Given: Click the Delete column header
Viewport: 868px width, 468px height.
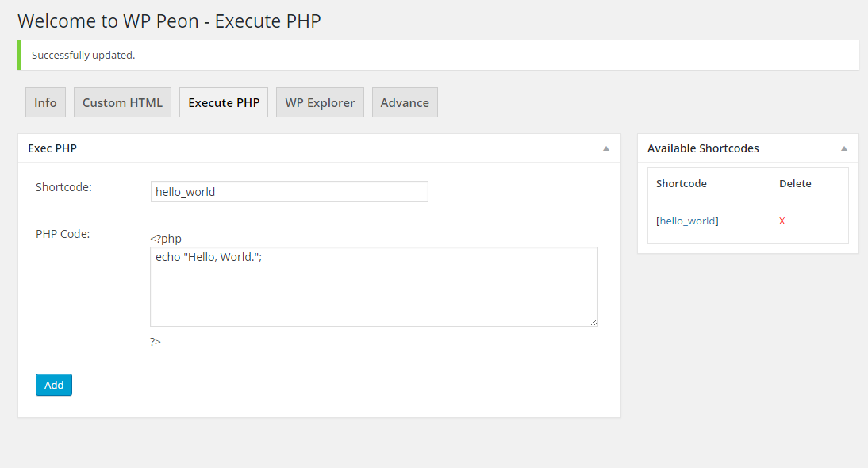Looking at the screenshot, I should coord(795,184).
